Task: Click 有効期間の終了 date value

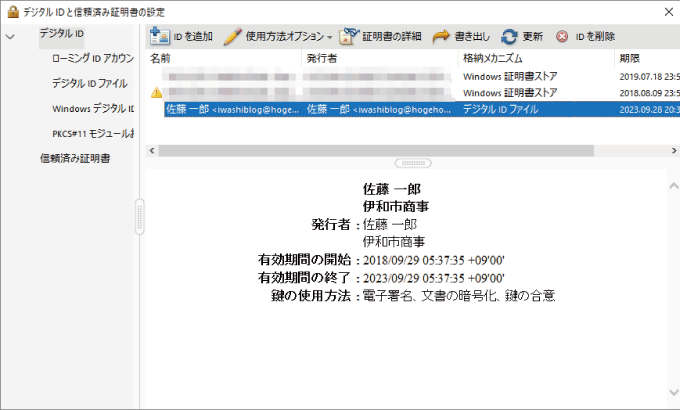Action: 434,278
